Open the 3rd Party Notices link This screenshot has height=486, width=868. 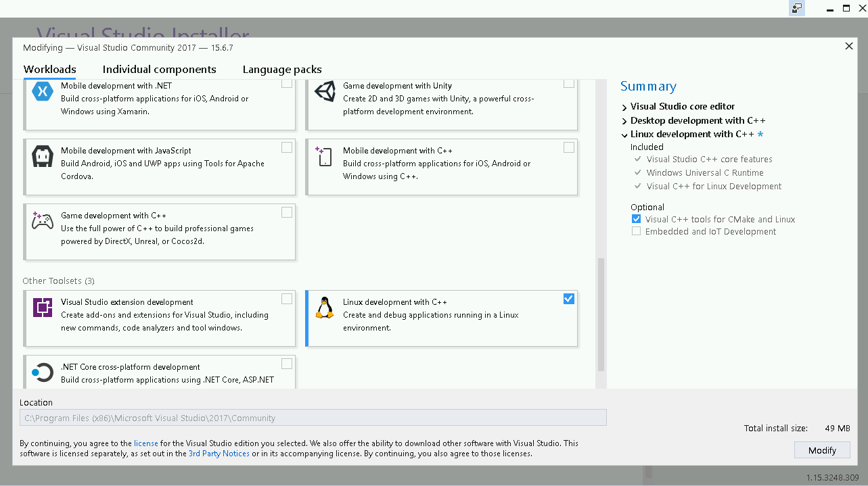(x=219, y=454)
